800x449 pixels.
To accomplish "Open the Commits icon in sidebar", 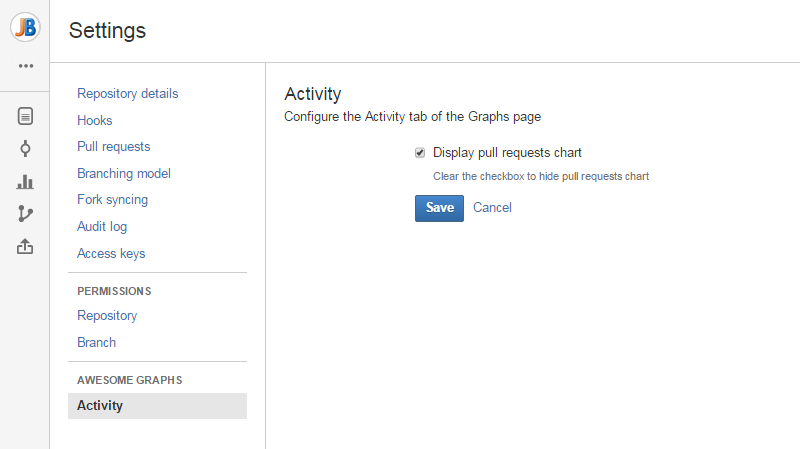I will [x=25, y=149].
